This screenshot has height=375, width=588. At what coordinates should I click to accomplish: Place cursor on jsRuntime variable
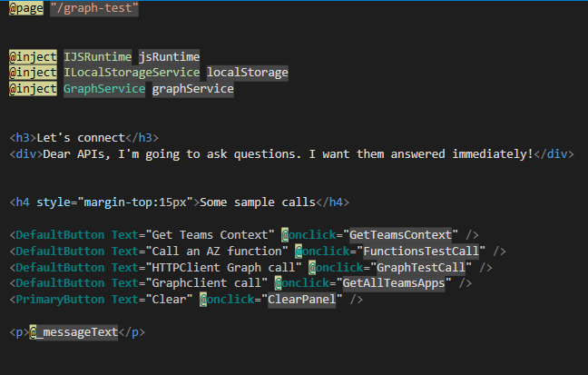[x=169, y=57]
